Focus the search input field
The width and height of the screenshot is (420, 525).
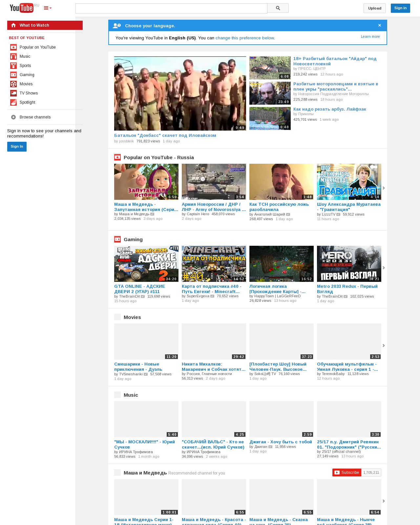(x=171, y=8)
